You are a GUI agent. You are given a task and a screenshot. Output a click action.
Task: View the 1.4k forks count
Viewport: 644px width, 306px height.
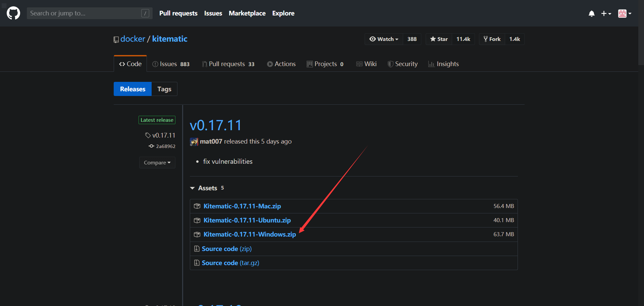[515, 39]
